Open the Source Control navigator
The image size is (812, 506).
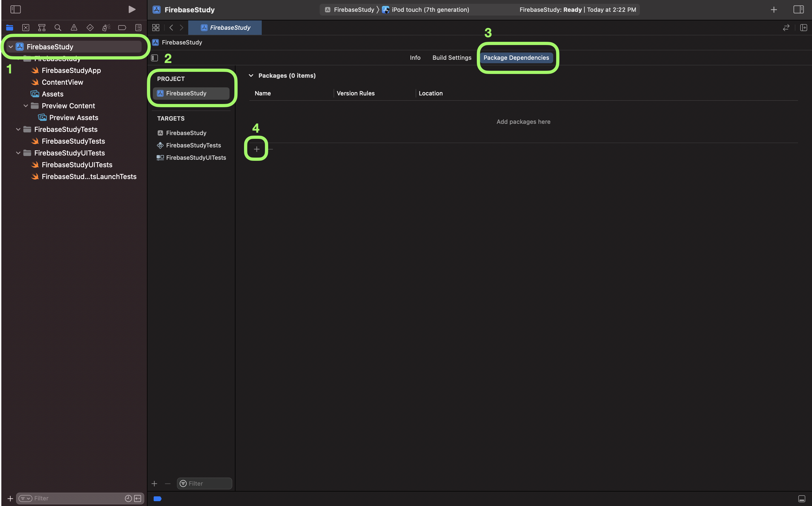[26, 27]
